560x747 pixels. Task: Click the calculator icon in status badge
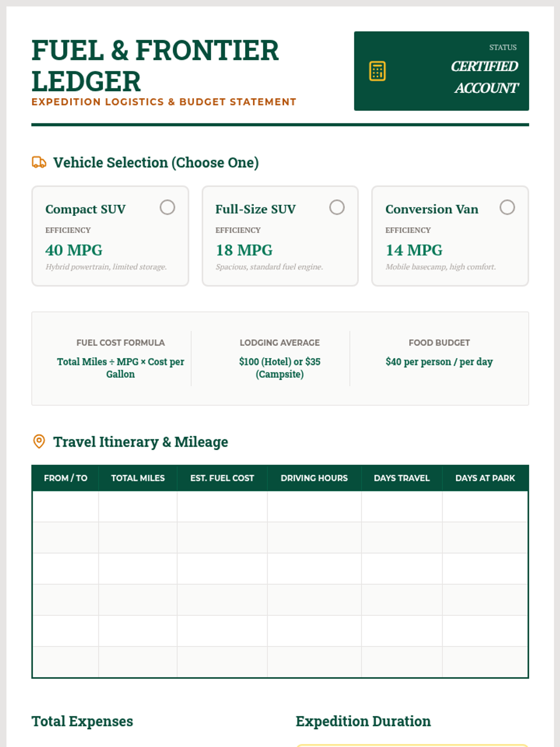pyautogui.click(x=377, y=71)
